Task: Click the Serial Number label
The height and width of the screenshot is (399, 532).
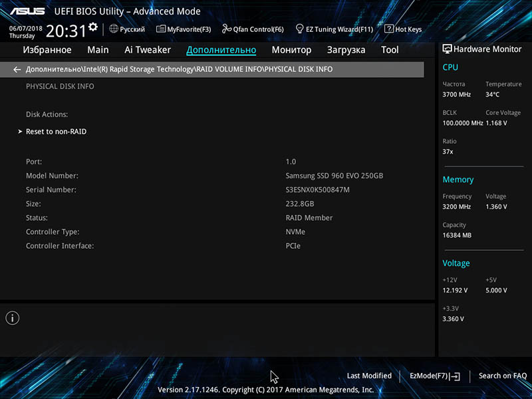Action: tap(51, 190)
